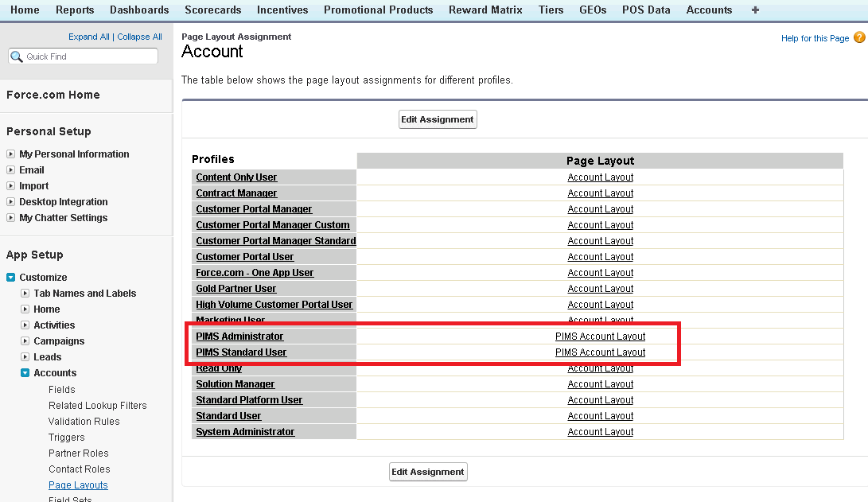The width and height of the screenshot is (868, 502).
Task: Click the Expand All link
Action: pos(88,37)
